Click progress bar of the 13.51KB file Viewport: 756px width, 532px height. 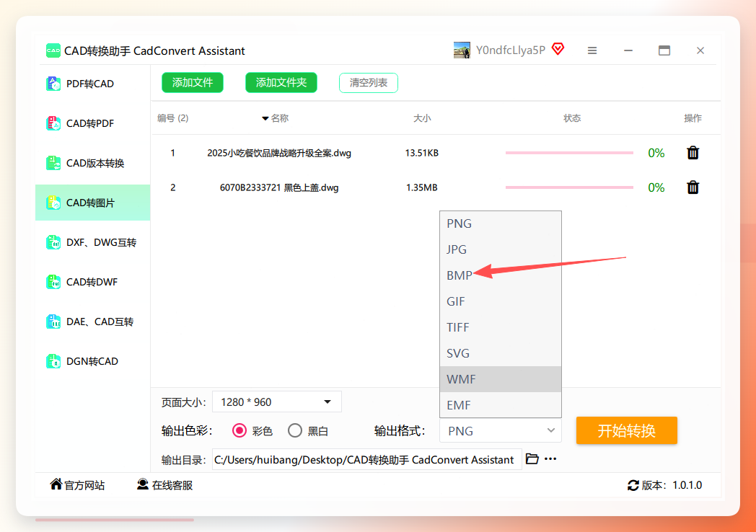point(569,153)
